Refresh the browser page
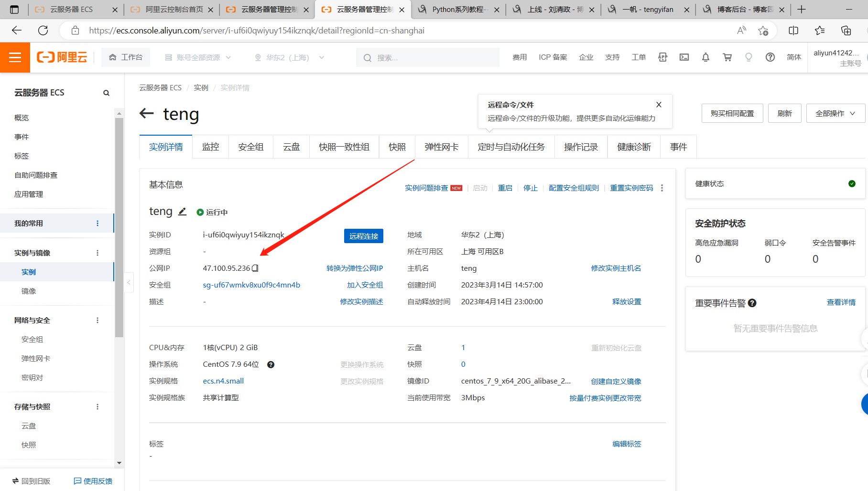Screen dimensions: 868x491 [x=43, y=31]
